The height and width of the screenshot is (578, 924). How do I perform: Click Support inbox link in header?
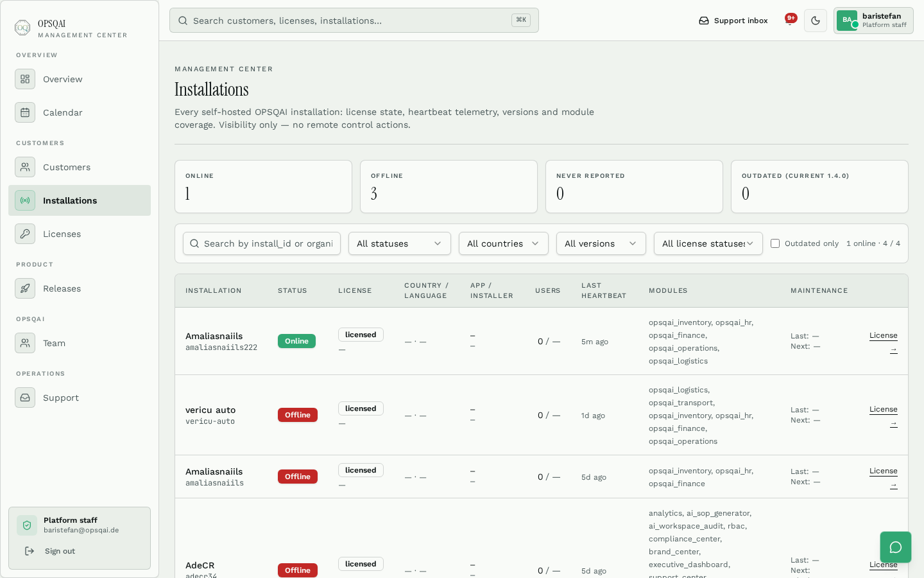tap(733, 21)
